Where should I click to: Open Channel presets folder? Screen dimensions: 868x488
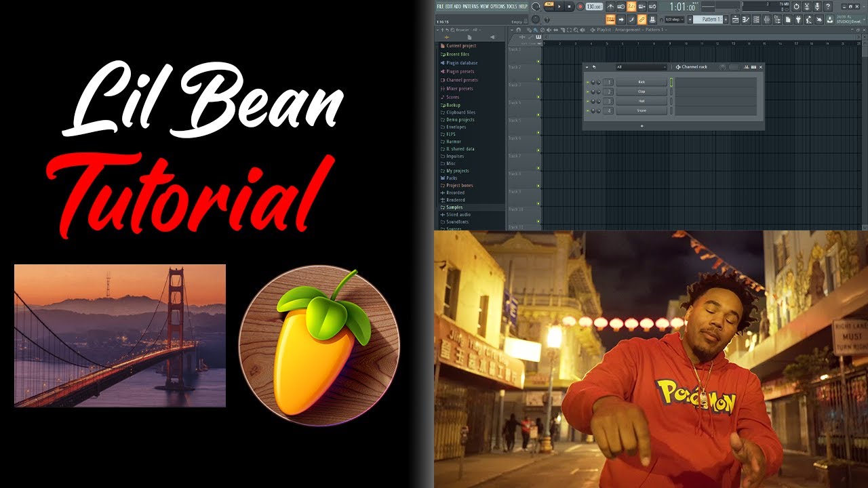(462, 80)
